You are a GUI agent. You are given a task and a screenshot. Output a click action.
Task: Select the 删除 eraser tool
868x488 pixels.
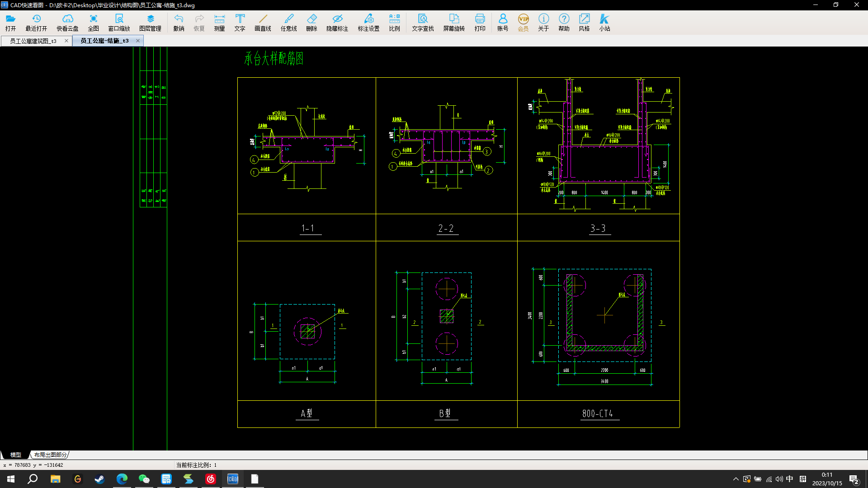311,22
